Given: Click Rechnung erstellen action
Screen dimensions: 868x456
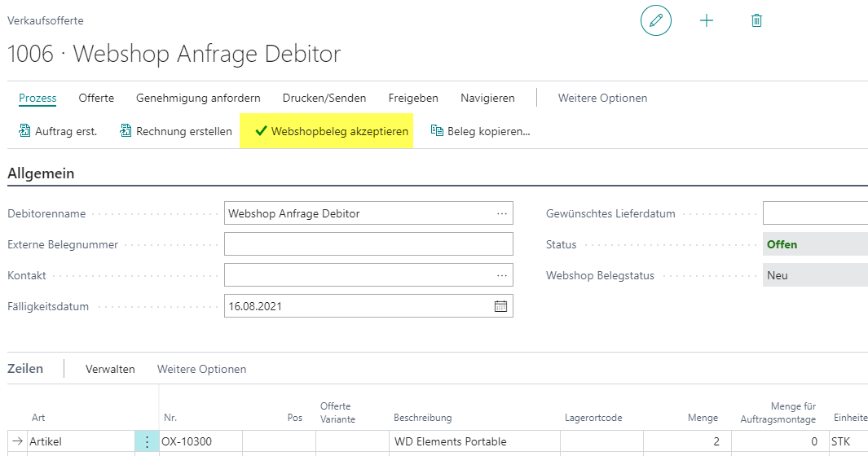Looking at the screenshot, I should point(176,131).
